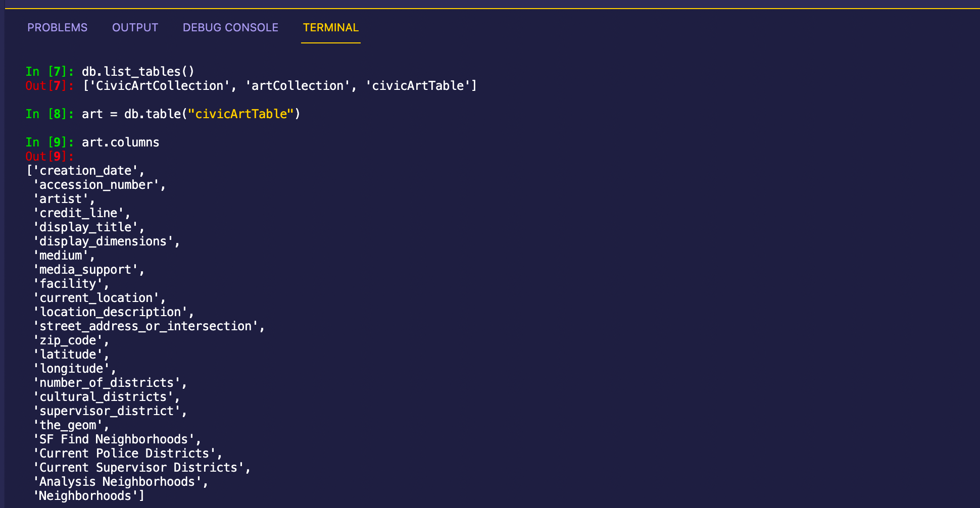
Task: Click the db.list_tables() command text
Action: click(138, 72)
